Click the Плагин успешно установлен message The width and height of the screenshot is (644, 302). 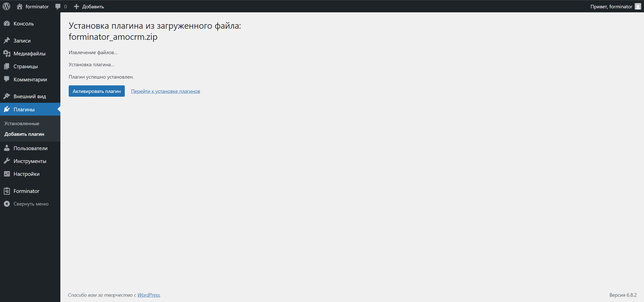click(101, 77)
